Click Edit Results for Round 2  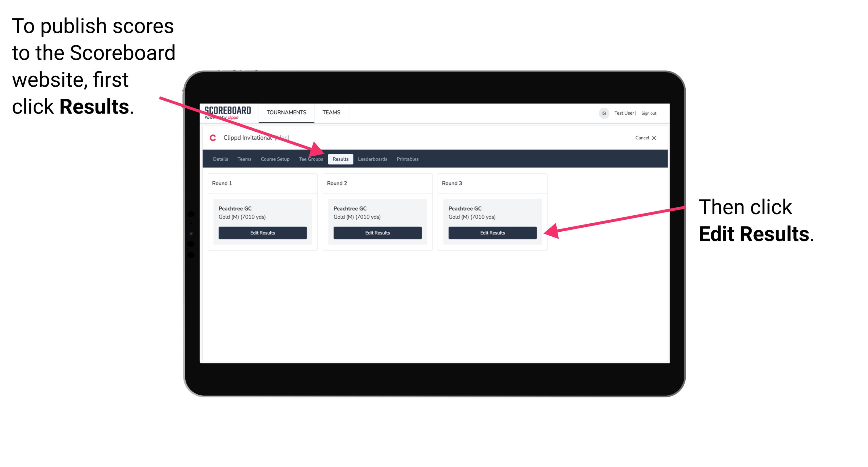377,233
